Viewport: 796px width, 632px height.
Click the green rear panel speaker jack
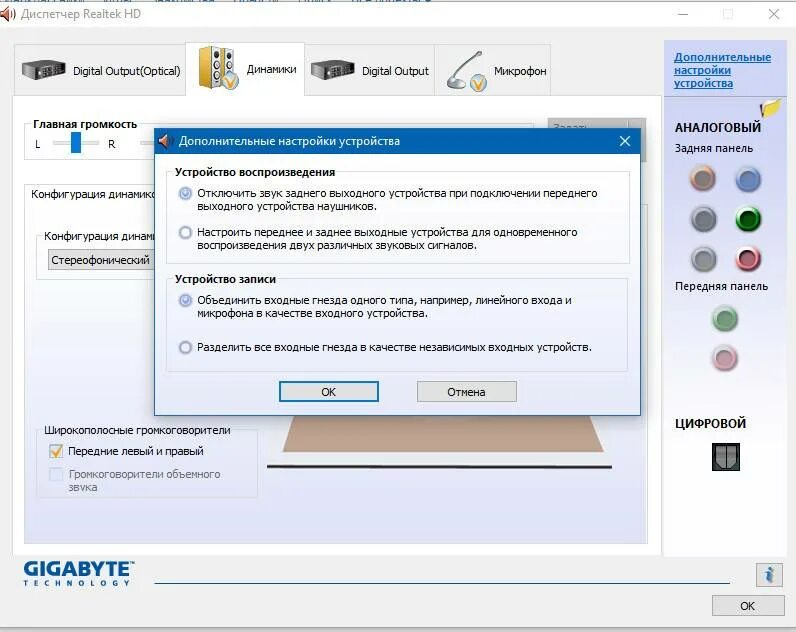(748, 219)
